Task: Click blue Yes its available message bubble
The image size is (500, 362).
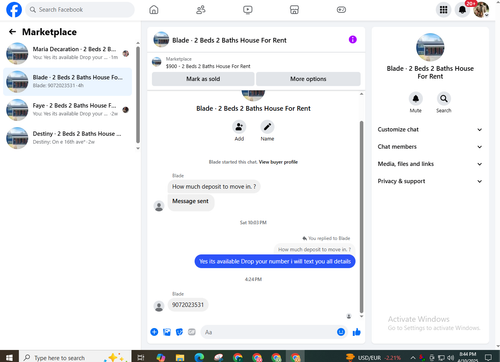Action: (x=275, y=261)
